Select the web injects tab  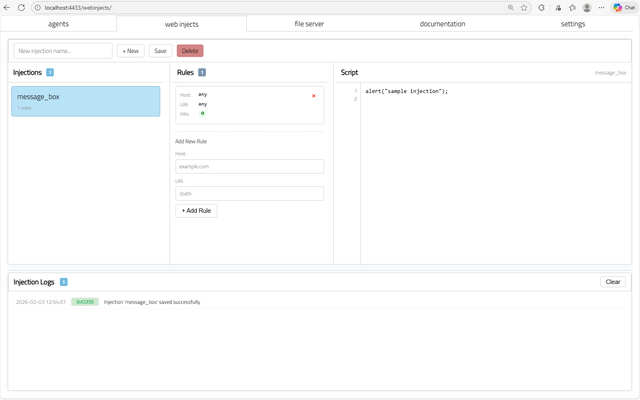[182, 24]
